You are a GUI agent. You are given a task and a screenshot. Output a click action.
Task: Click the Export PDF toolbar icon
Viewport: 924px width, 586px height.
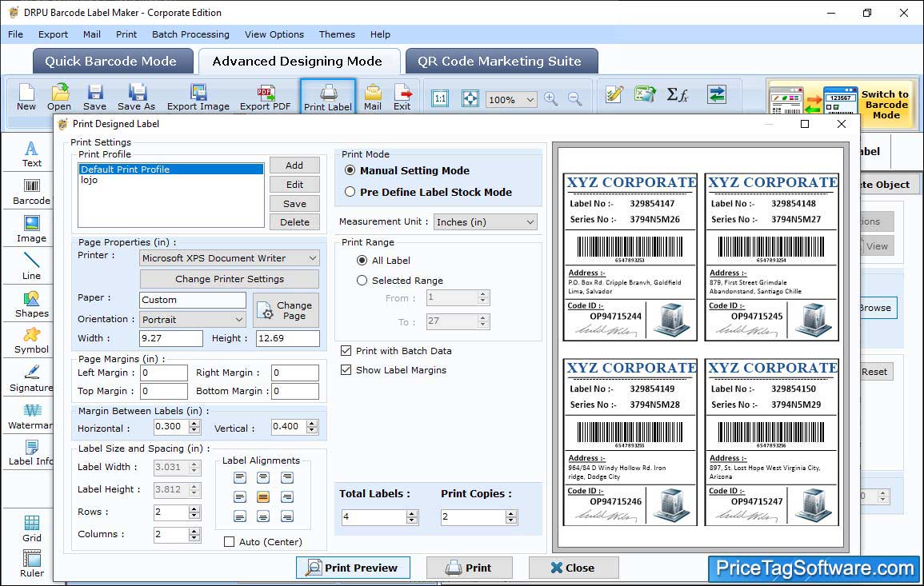pyautogui.click(x=265, y=97)
